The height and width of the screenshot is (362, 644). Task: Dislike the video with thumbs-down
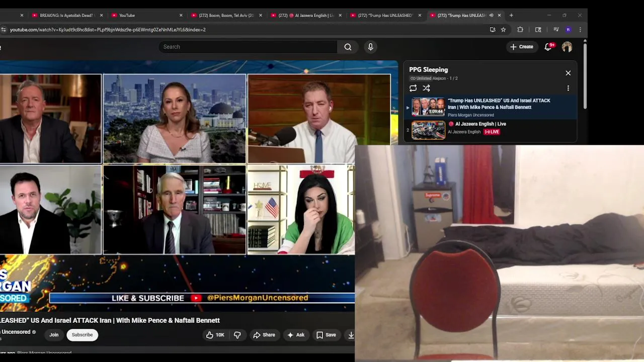pos(237,335)
